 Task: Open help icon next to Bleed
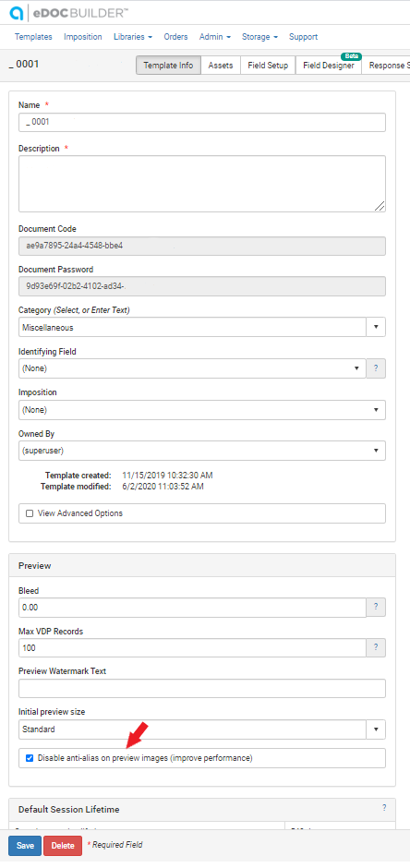click(x=376, y=608)
